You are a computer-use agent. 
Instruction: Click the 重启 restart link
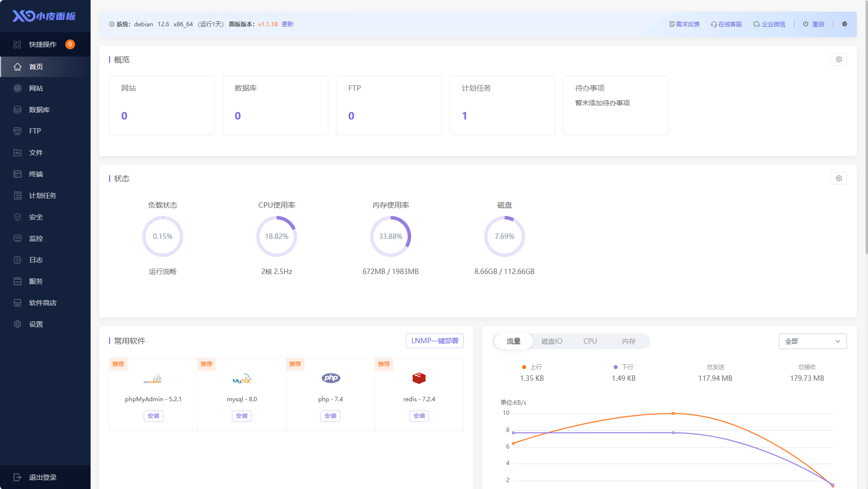click(818, 24)
